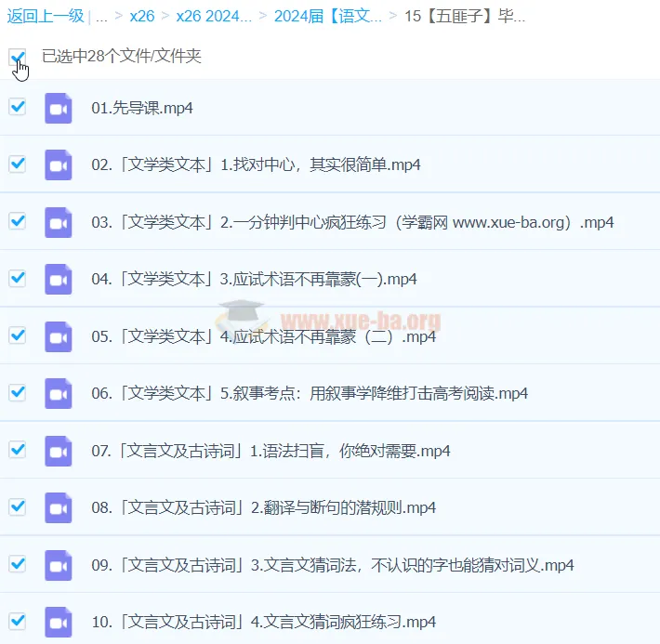Screen dimensions: 660x644
Task: Expand the collapsed '...' breadcrumb path
Action: click(102, 16)
